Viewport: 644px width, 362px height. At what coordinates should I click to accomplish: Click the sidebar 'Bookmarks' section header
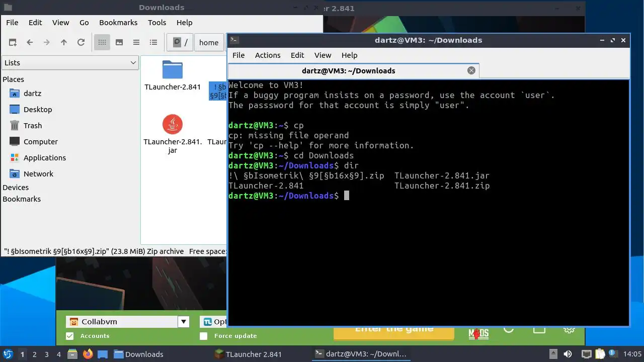(22, 199)
